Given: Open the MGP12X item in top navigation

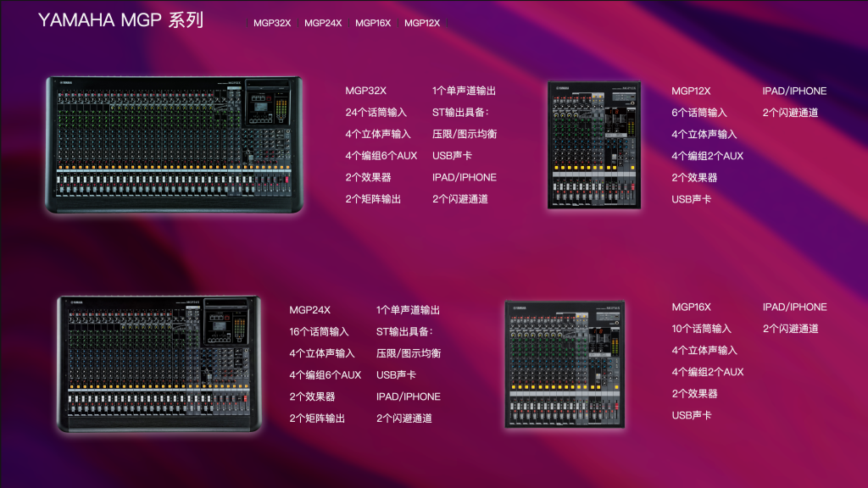Looking at the screenshot, I should pyautogui.click(x=421, y=23).
